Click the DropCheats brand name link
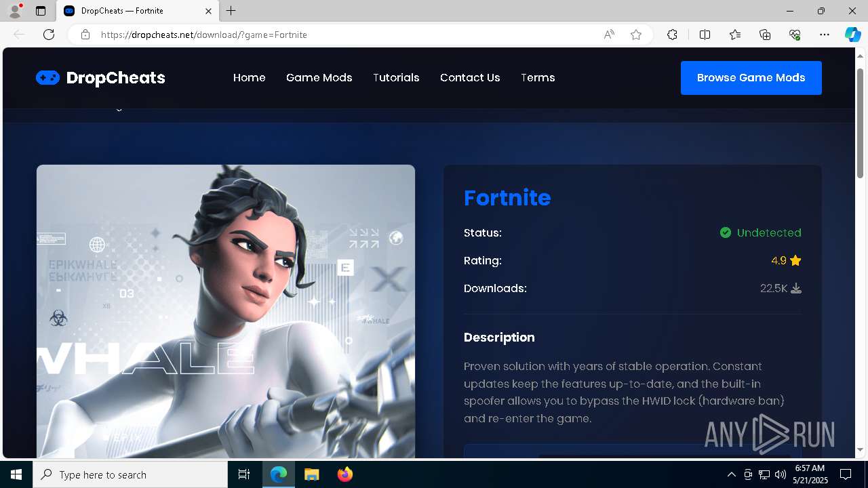This screenshot has height=488, width=868. 116,78
